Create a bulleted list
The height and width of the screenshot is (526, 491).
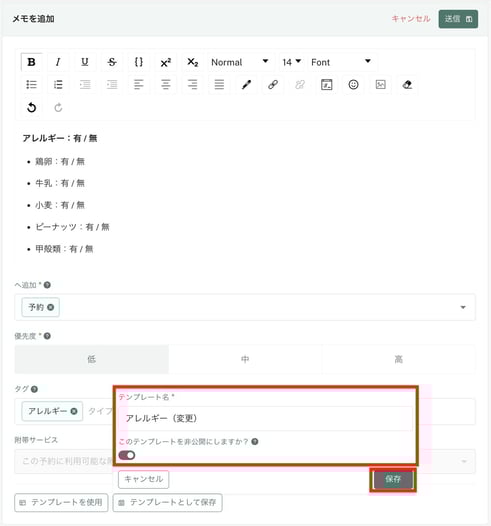pyautogui.click(x=32, y=85)
